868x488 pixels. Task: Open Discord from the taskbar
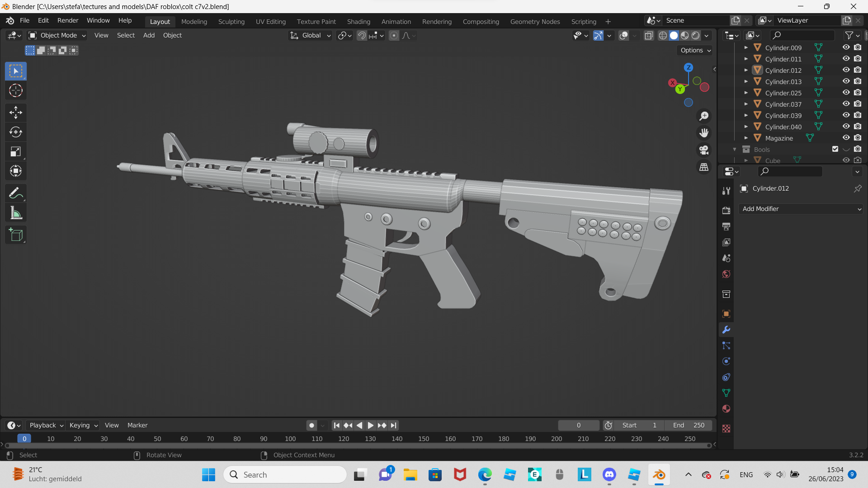pos(609,474)
